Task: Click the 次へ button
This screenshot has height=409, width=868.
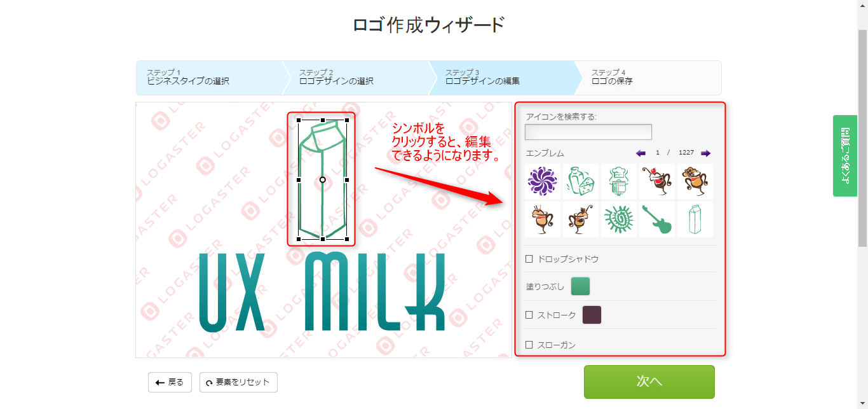Action: pos(649,382)
